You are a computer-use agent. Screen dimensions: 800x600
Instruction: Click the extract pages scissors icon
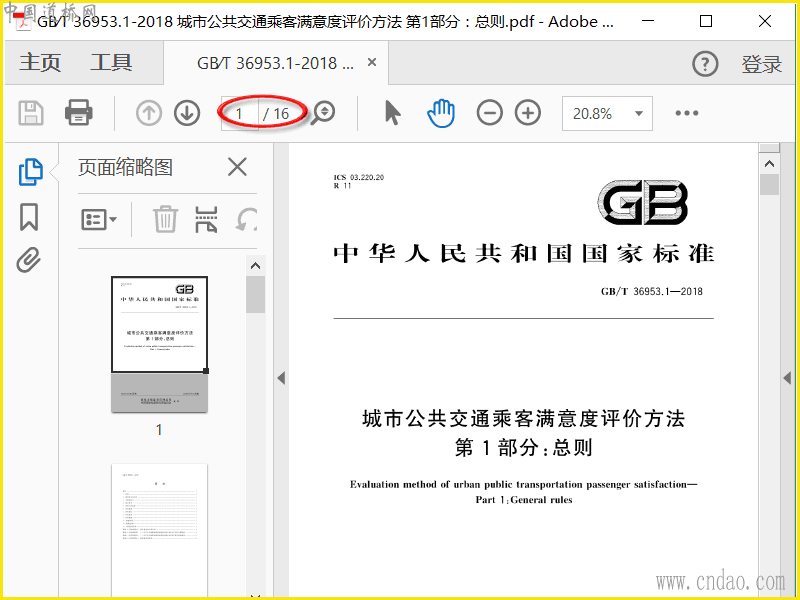tap(206, 219)
